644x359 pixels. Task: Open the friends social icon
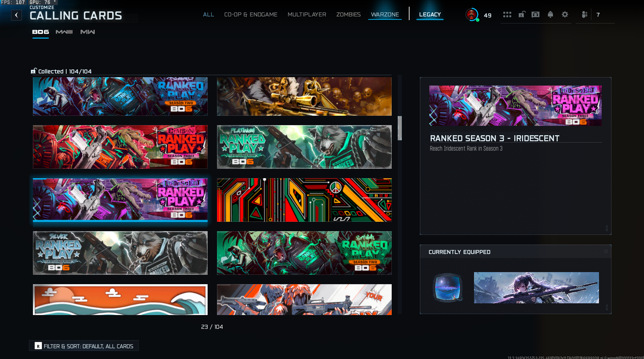(x=585, y=15)
